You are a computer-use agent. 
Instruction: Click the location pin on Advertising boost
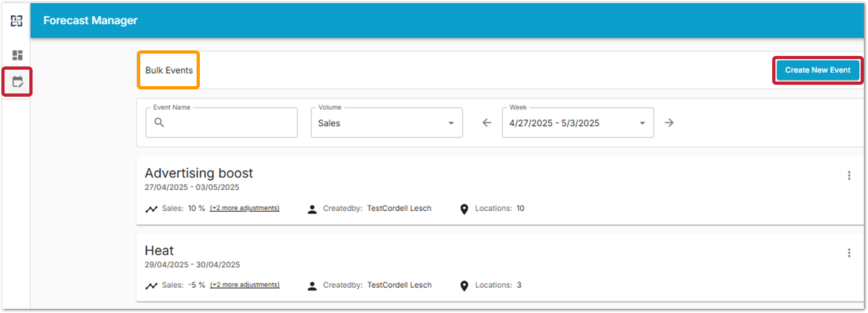pyautogui.click(x=464, y=209)
